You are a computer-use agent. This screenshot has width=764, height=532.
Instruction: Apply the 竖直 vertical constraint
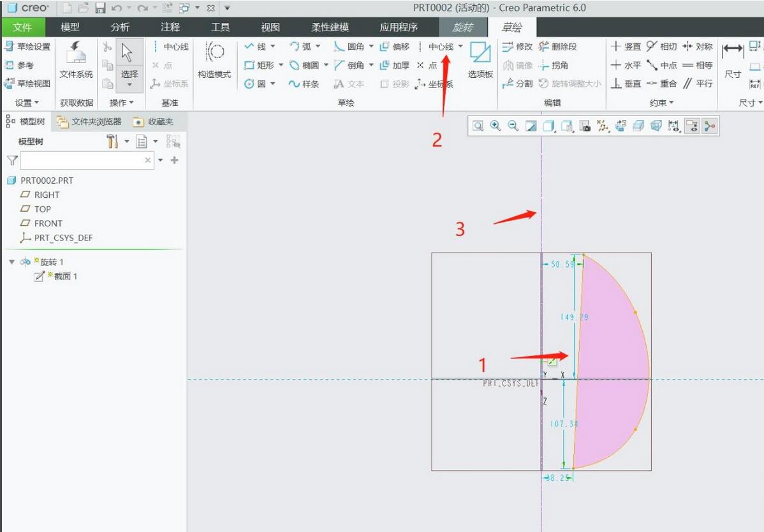[x=626, y=47]
